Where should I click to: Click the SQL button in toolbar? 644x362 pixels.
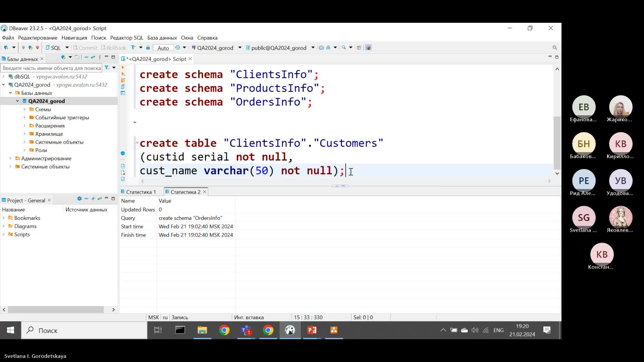pyautogui.click(x=53, y=48)
